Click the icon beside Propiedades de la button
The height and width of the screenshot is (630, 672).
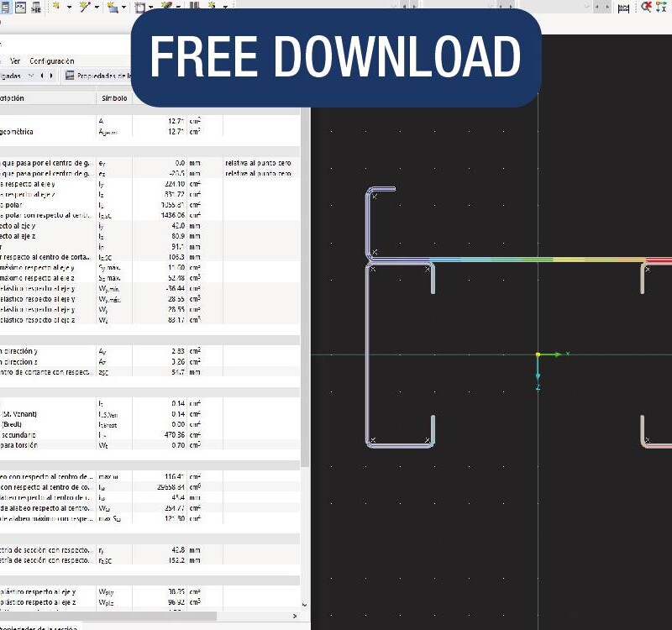(x=70, y=76)
